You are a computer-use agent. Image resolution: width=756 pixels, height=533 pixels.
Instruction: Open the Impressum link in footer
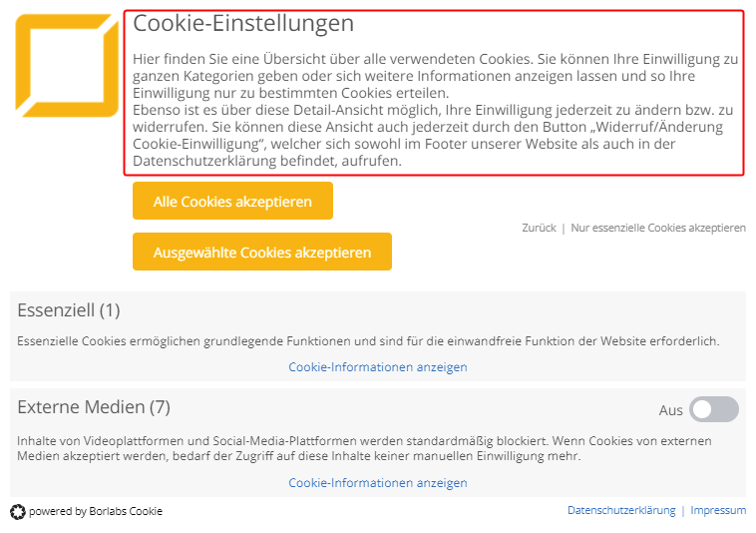pyautogui.click(x=718, y=510)
